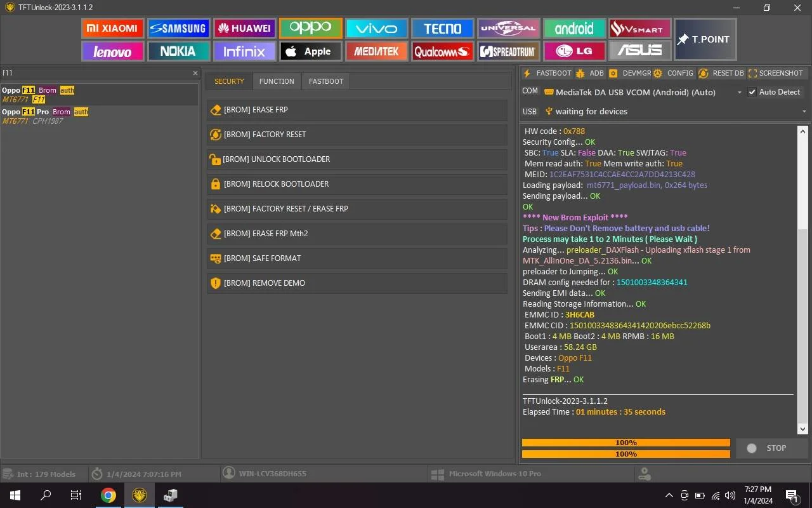Toggle the Auto Detect checkbox
812x508 pixels.
(752, 92)
